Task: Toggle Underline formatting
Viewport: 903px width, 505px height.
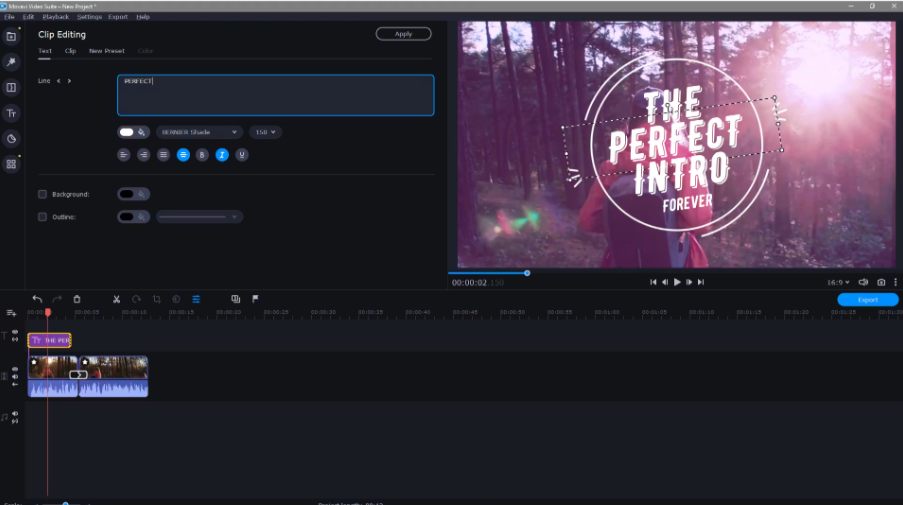Action: (x=242, y=155)
